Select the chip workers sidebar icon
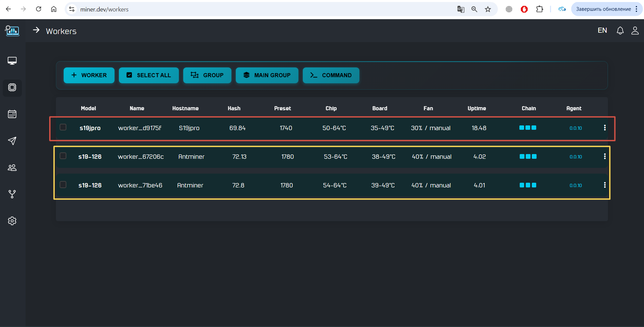The image size is (644, 327). click(x=12, y=87)
